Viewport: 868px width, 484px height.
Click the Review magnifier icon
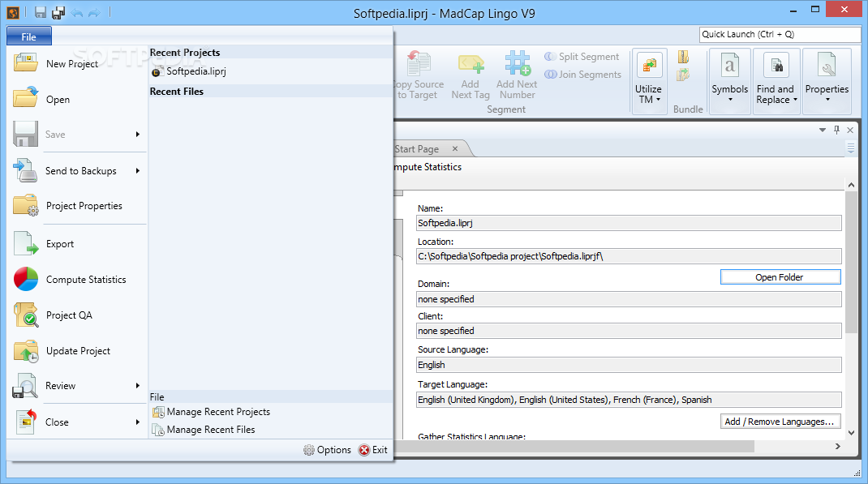[25, 386]
